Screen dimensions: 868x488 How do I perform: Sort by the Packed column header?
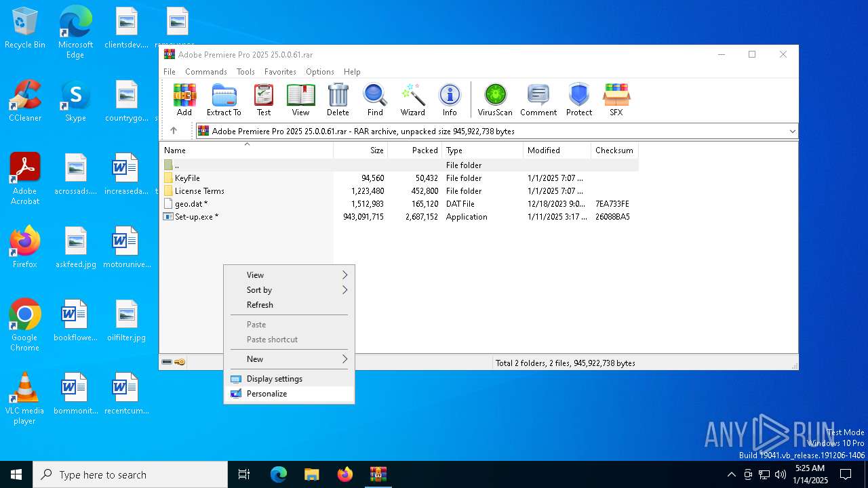[414, 150]
